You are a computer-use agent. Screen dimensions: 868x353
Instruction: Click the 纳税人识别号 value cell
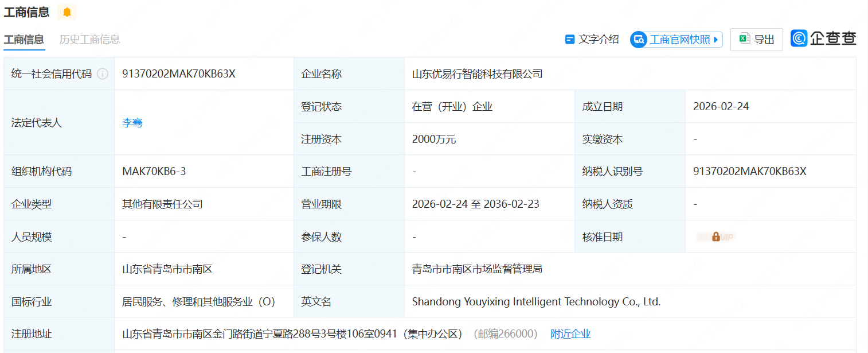(x=749, y=172)
